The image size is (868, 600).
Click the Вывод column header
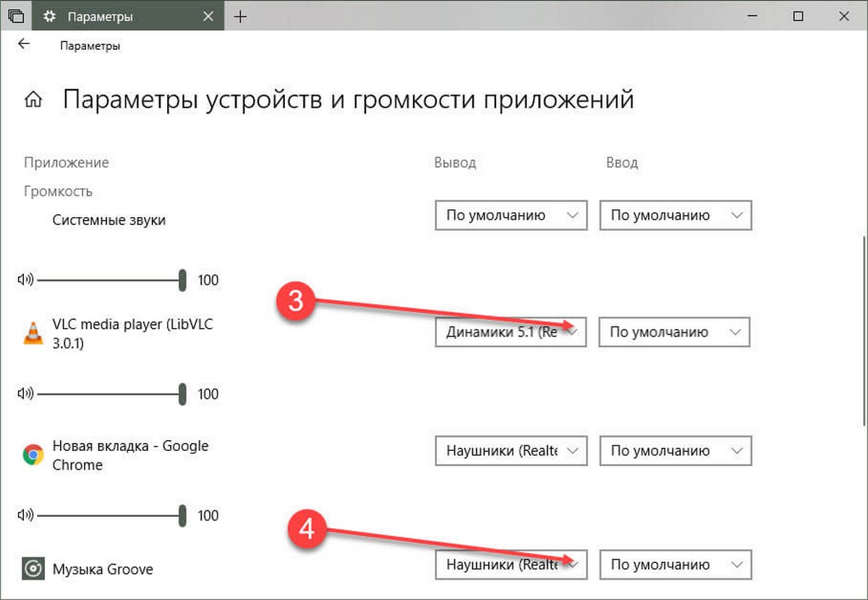(455, 163)
